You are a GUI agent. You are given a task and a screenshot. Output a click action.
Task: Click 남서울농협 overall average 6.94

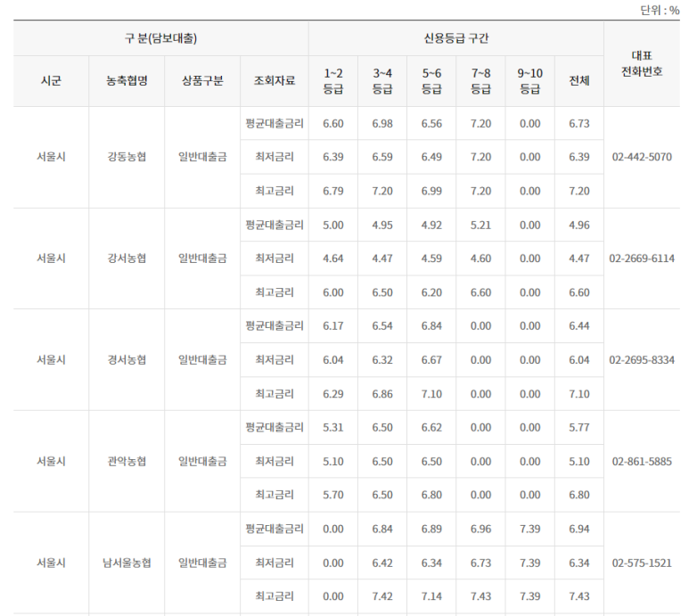(579, 529)
